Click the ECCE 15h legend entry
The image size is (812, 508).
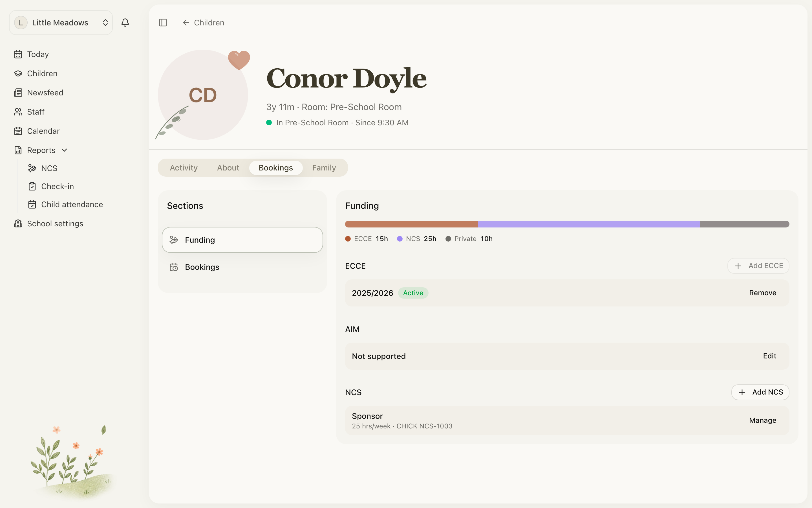pos(367,238)
